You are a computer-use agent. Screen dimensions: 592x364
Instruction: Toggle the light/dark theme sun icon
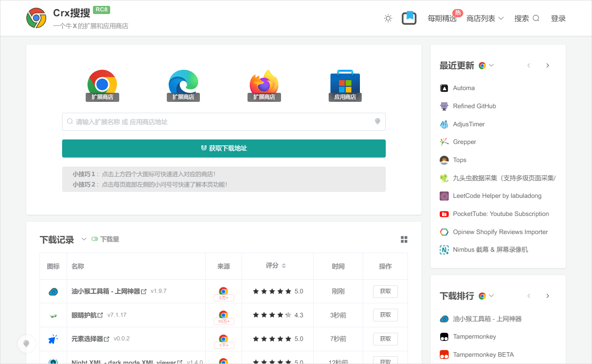tap(388, 19)
